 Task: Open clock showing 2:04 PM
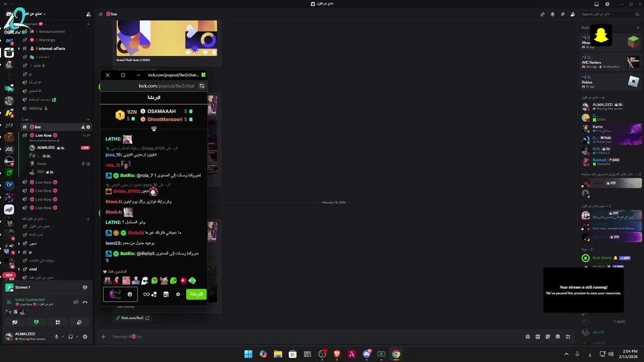point(629,354)
